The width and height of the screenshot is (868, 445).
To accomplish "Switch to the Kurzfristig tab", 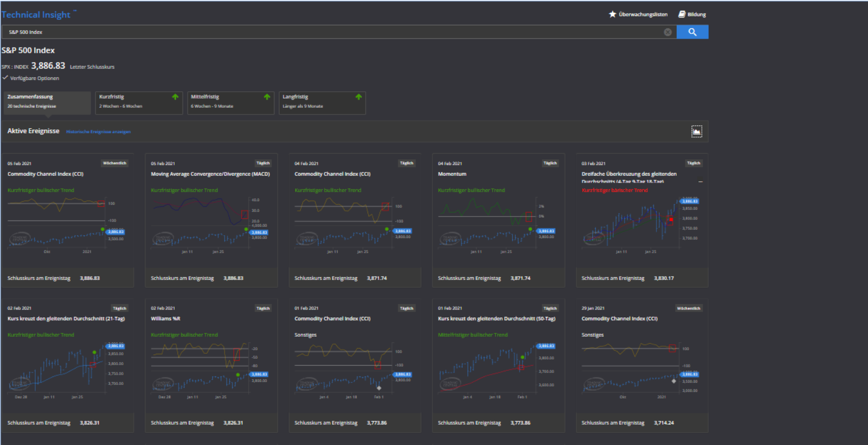I will (139, 103).
